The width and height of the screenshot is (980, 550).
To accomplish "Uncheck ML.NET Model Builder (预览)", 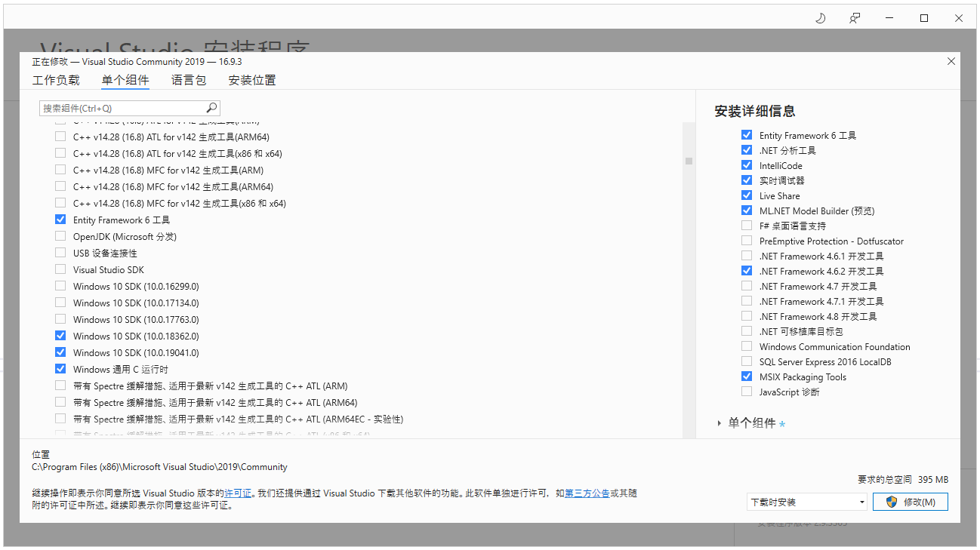I will 747,210.
